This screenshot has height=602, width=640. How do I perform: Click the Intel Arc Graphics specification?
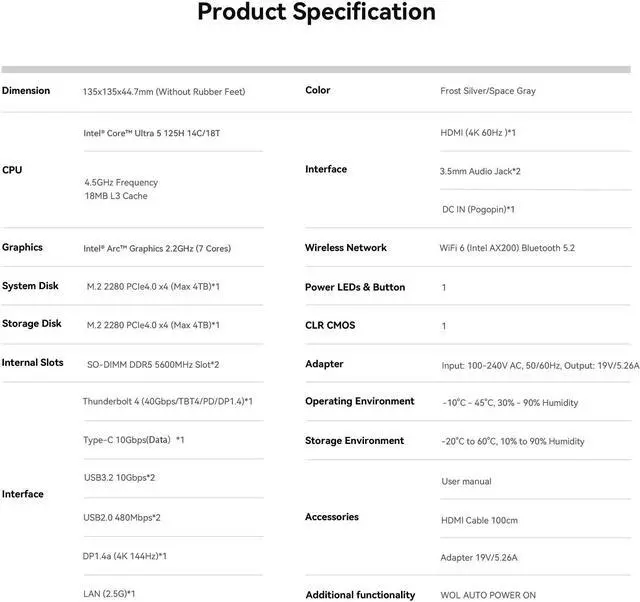[157, 248]
